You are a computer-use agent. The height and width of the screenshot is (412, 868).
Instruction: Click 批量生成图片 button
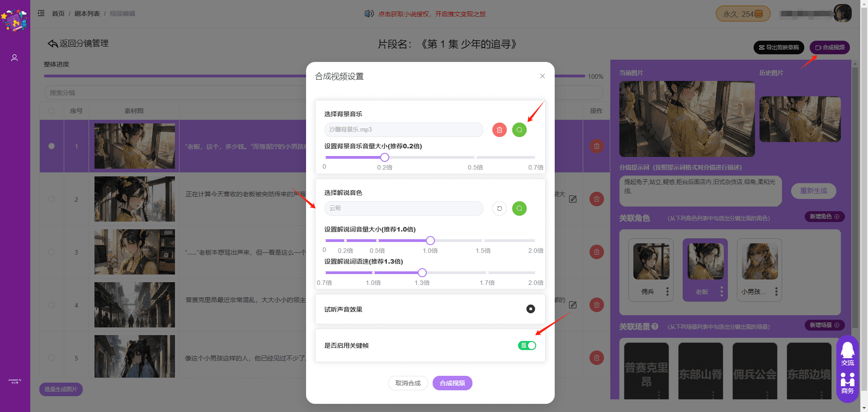point(61,389)
